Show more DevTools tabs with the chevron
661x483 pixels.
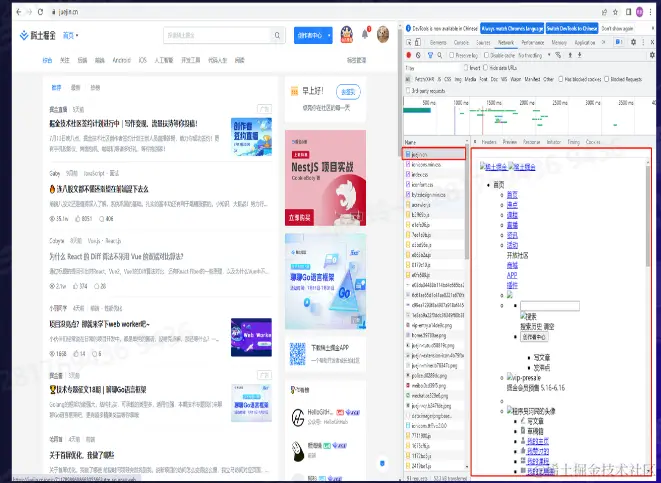[x=604, y=42]
